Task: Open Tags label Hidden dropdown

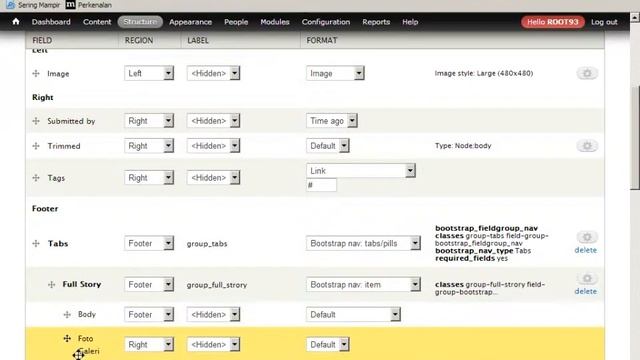Action: (213, 178)
